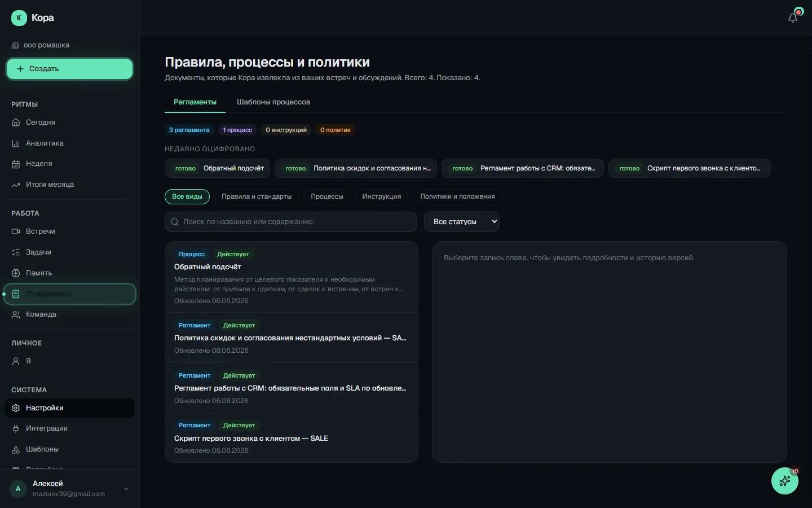812x508 pixels.
Task: Open recent chip Обратный подсчёт
Action: [218, 168]
